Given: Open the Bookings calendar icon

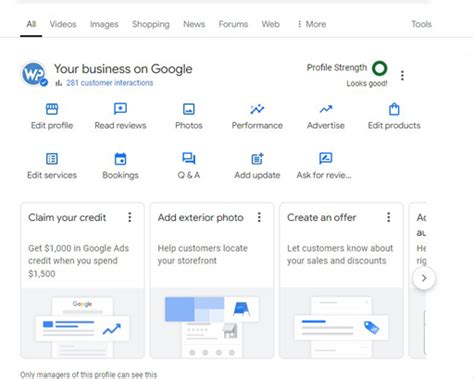Looking at the screenshot, I should tap(120, 159).
